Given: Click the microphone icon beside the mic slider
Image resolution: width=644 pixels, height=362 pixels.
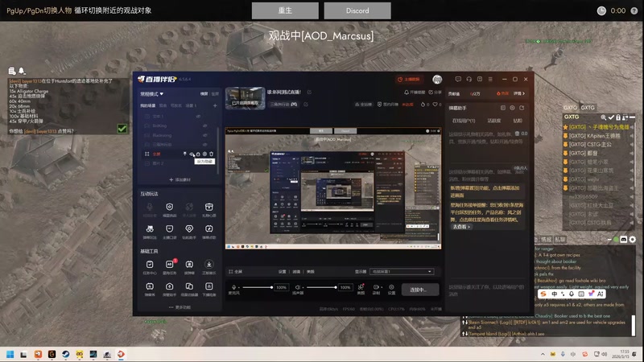Looking at the screenshot, I should [233, 287].
